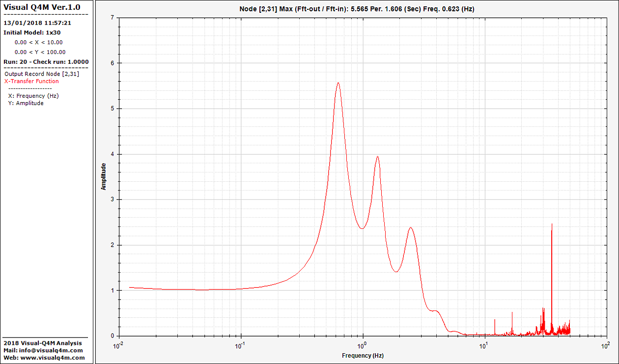Click the y-axis tick label 3
Image resolution: width=619 pixels, height=364 pixels.
tap(113, 199)
